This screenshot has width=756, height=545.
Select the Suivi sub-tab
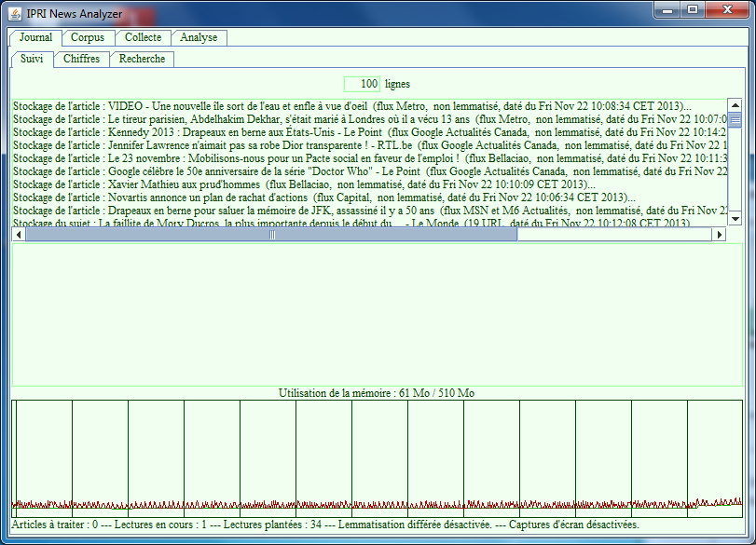(32, 59)
